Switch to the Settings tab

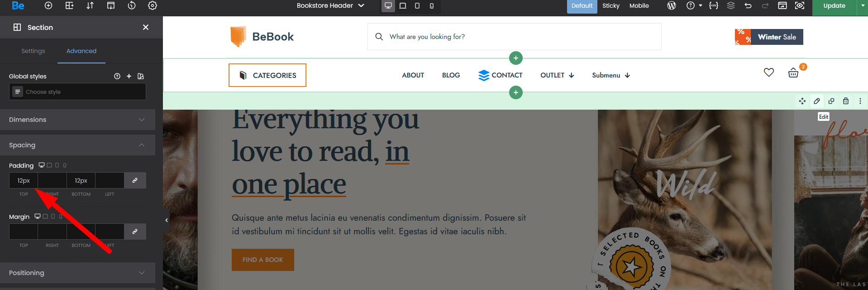click(33, 51)
